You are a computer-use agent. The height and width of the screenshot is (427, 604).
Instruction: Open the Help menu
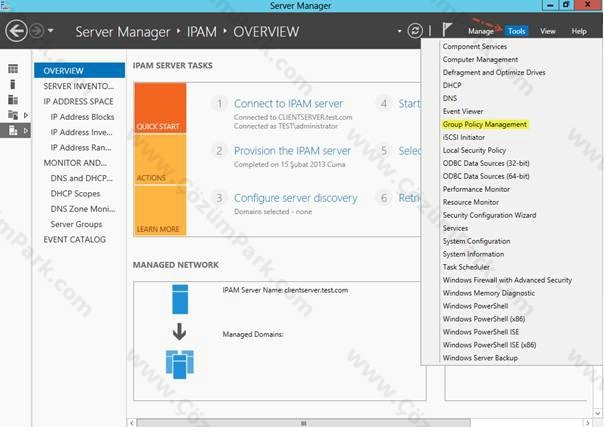[x=579, y=31]
